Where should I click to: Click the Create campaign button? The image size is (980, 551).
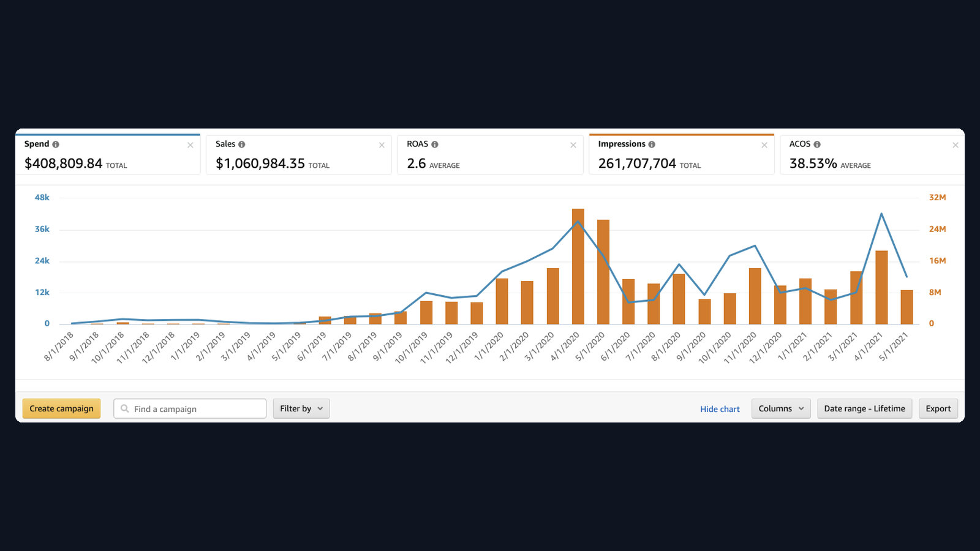[x=61, y=408]
